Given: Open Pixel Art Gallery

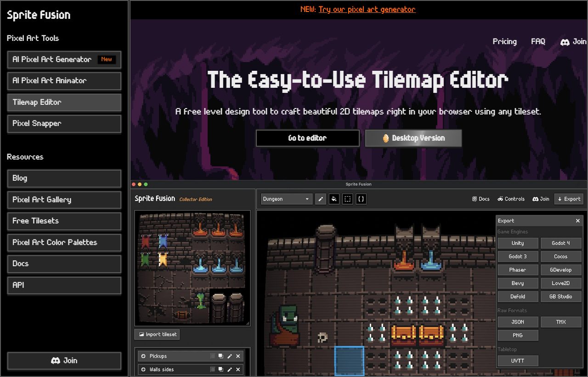Looking at the screenshot, I should coord(64,200).
